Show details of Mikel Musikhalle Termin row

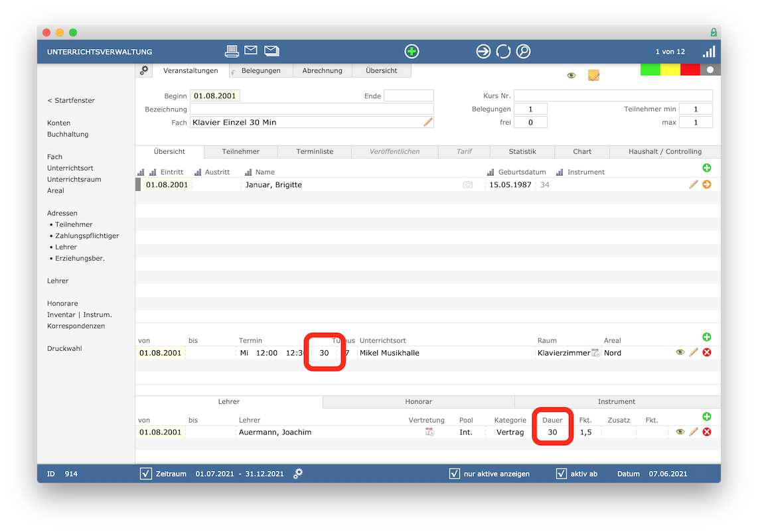pos(680,352)
